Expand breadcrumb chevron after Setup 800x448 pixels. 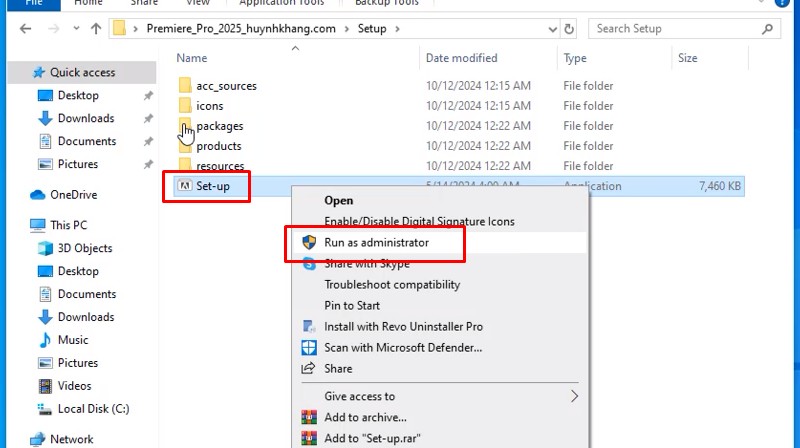(397, 29)
